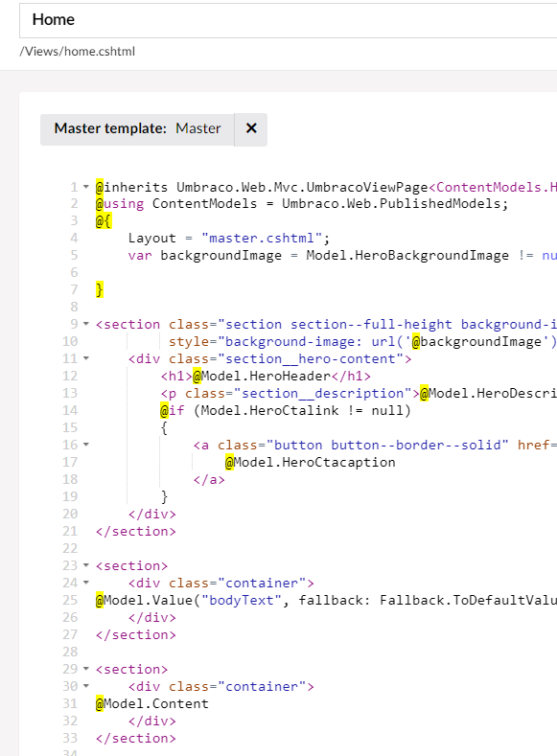The image size is (557, 756).
Task: Click @Model.Content on line 31
Action: (152, 704)
